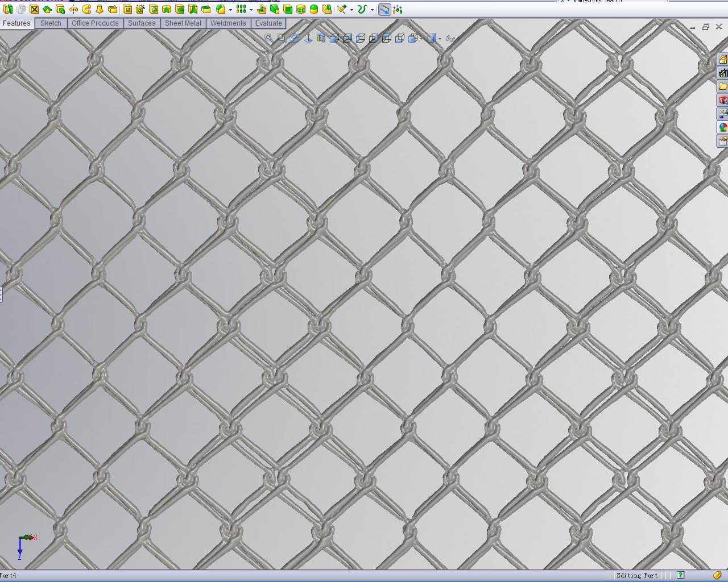
Task: Select the Shell tool
Action: tap(288, 9)
